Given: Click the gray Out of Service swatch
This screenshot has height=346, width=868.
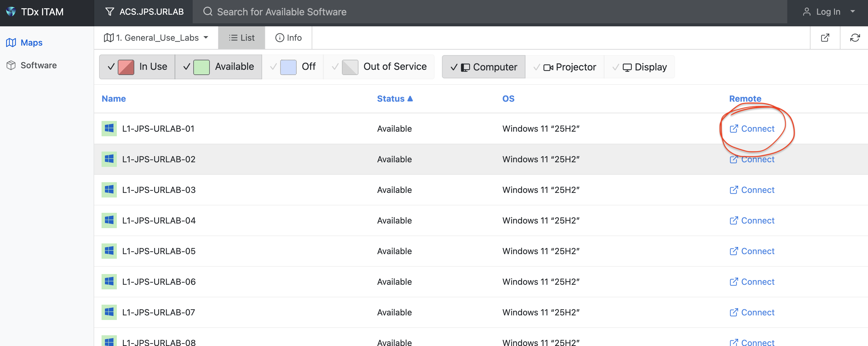Looking at the screenshot, I should (x=350, y=67).
